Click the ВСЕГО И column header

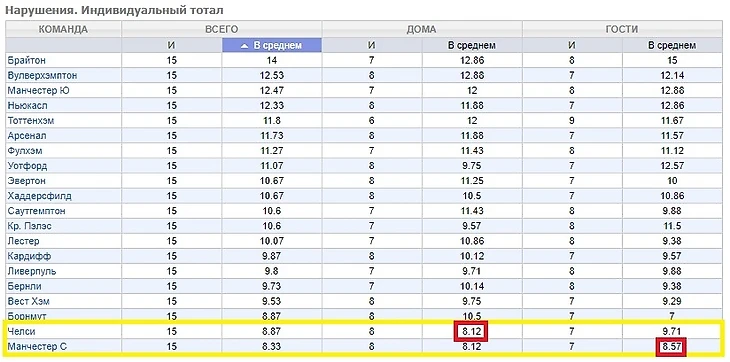pos(171,46)
